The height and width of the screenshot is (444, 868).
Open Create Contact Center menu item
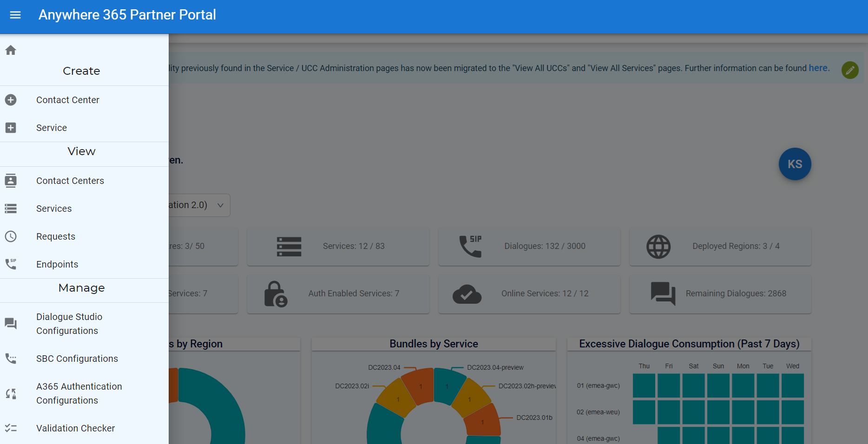[84, 100]
